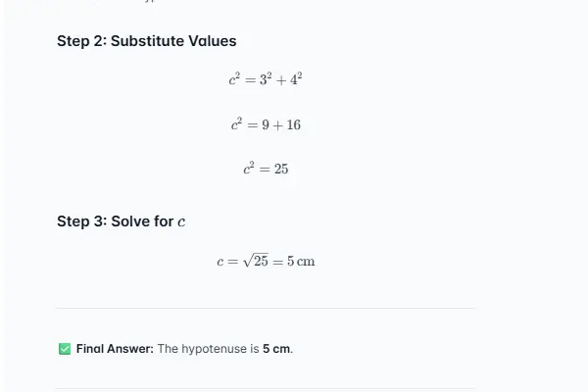Screen dimensions: 588x392
Task: Click the number 9 in second equation
Action: tap(266, 125)
